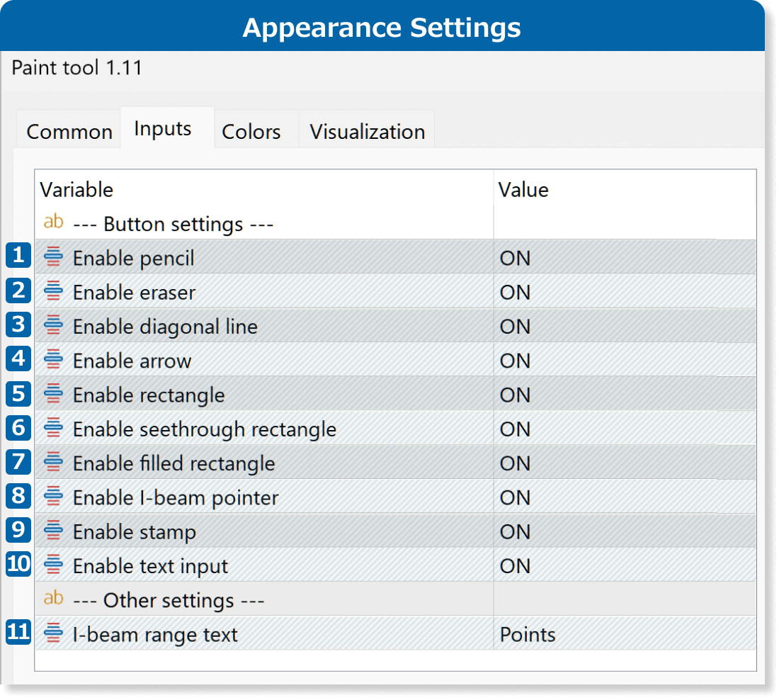Image resolution: width=779 pixels, height=700 pixels.
Task: Switch to the Colors tab
Action: [251, 132]
